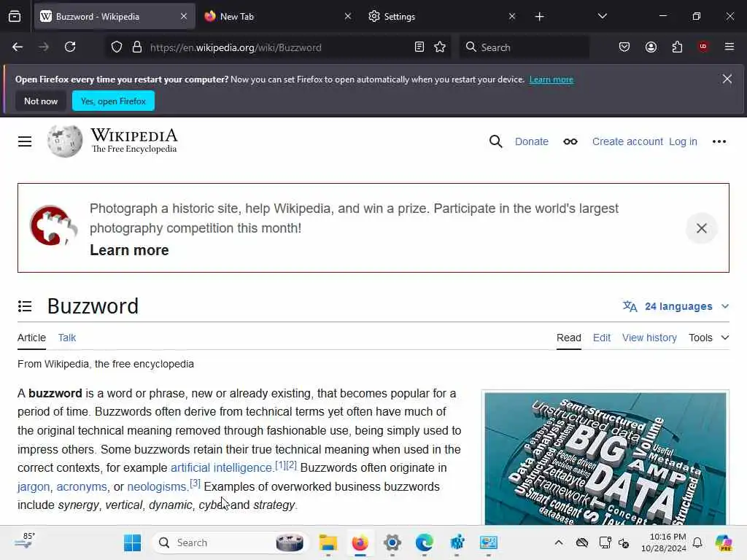Open Save to Pocket icon

pos(624,47)
